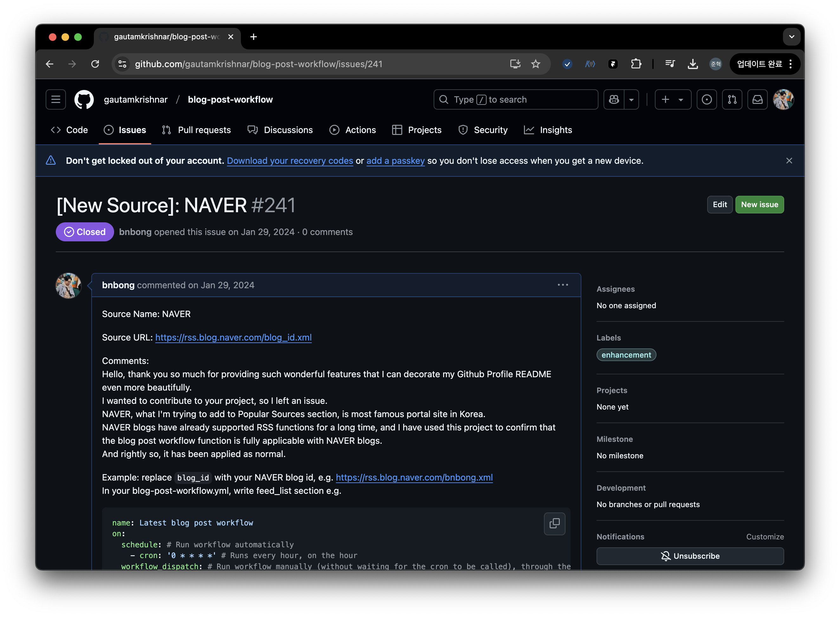Open the Security tab
The width and height of the screenshot is (840, 617).
[x=483, y=130]
